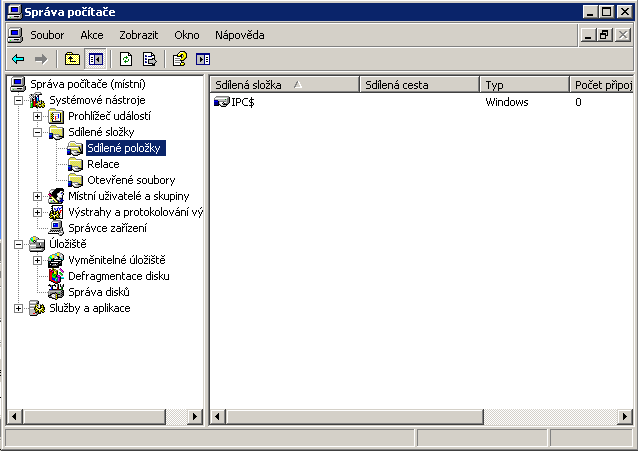Click the Místní uživatelé a skupiny icon
This screenshot has width=638, height=451.
pos(56,196)
